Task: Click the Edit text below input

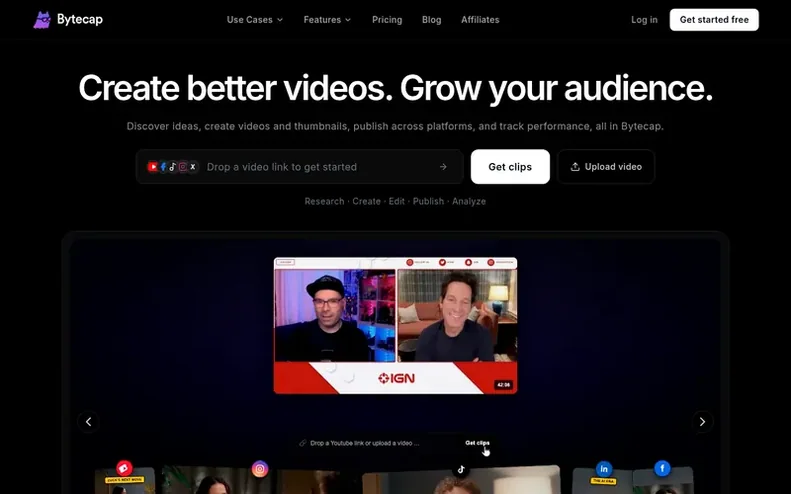Action: tap(397, 201)
